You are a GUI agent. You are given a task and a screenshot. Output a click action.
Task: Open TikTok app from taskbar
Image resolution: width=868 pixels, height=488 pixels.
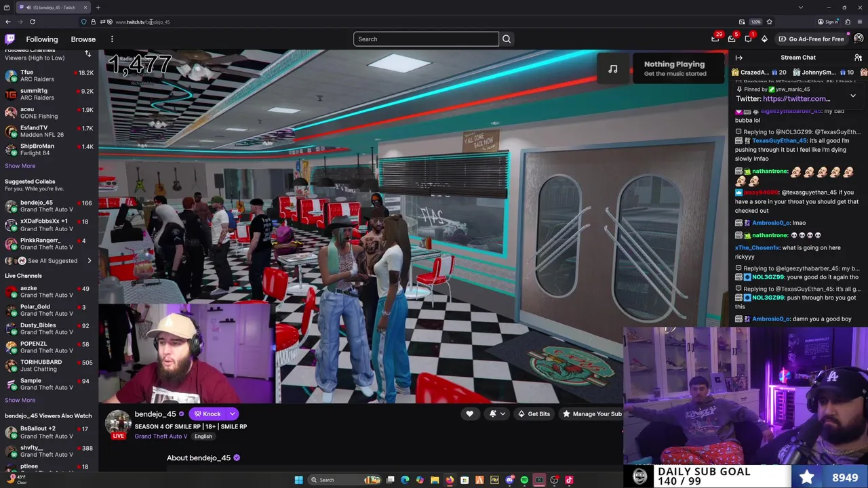569,480
